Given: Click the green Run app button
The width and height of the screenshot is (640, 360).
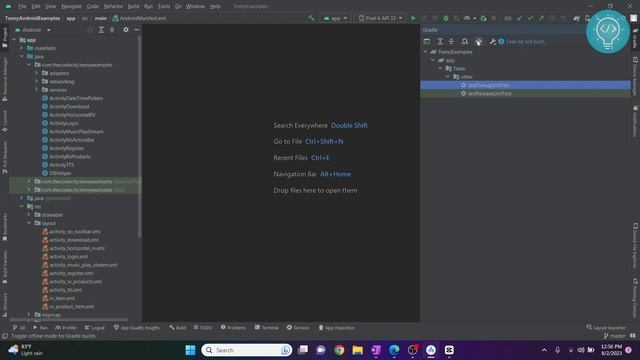Looking at the screenshot, I should 413,18.
